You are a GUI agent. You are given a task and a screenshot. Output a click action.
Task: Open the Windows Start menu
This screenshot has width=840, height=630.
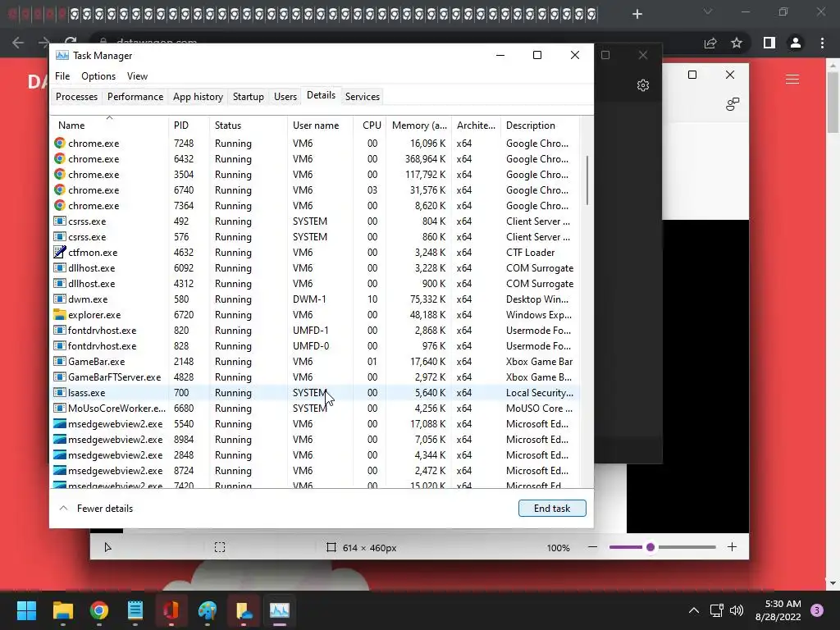pos(26,610)
